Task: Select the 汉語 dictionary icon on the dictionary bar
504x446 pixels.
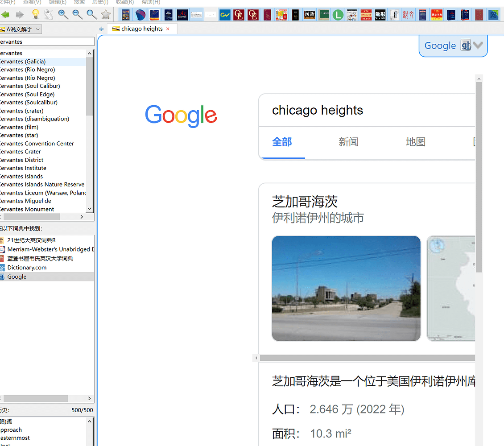Action: pyautogui.click(x=310, y=15)
